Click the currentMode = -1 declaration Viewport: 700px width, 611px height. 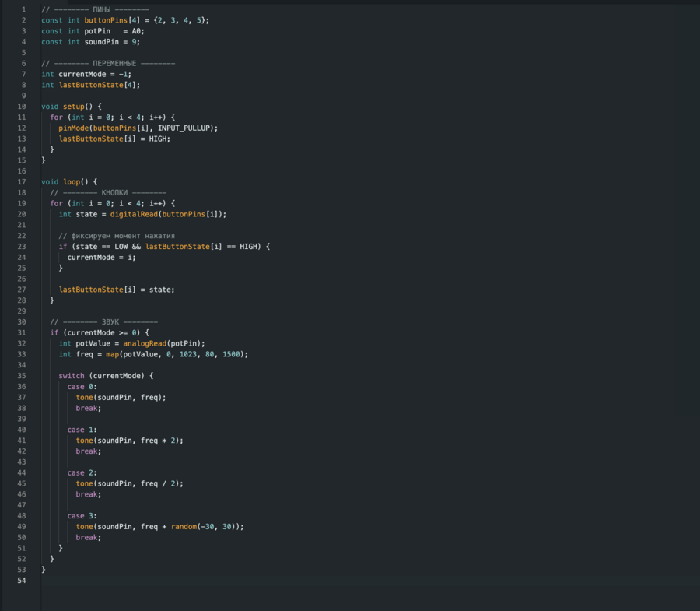click(86, 74)
